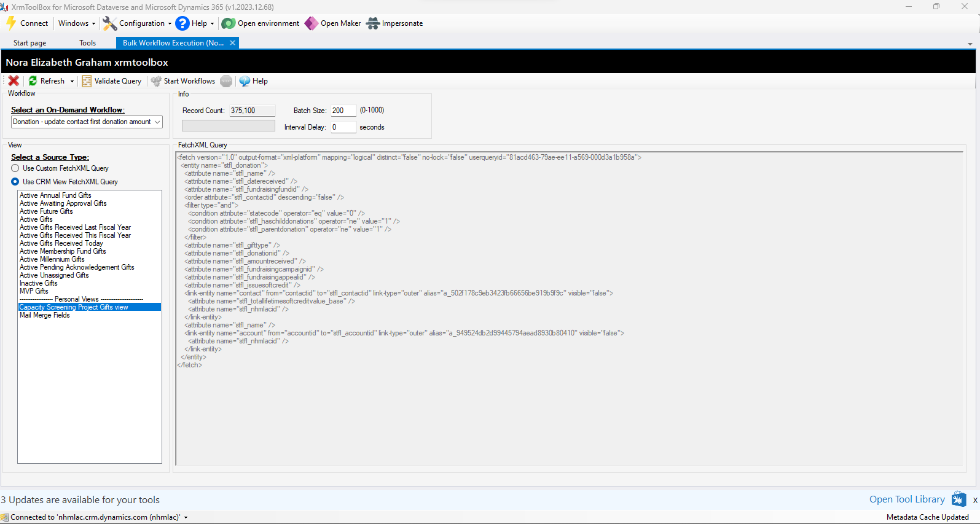Click the Interval Delay input field
The image size is (980, 524).
point(343,127)
